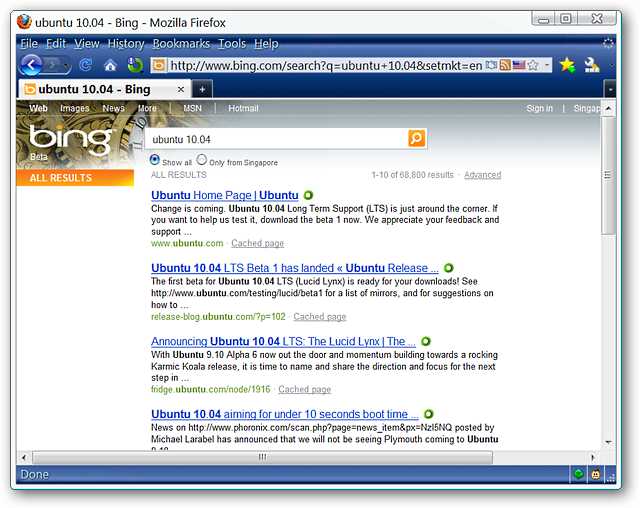Open Announcing Ubuntu 10.04 LTS result
The image size is (640, 508).
(283, 342)
